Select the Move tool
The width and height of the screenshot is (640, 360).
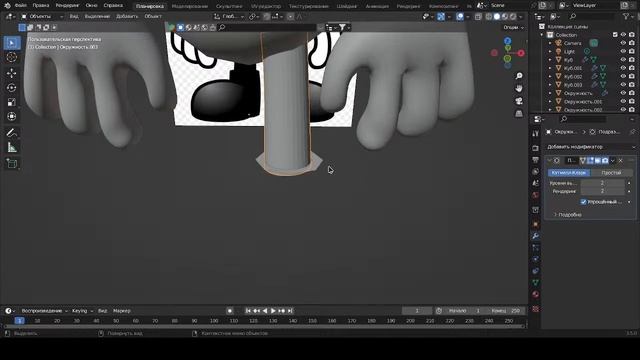click(12, 73)
